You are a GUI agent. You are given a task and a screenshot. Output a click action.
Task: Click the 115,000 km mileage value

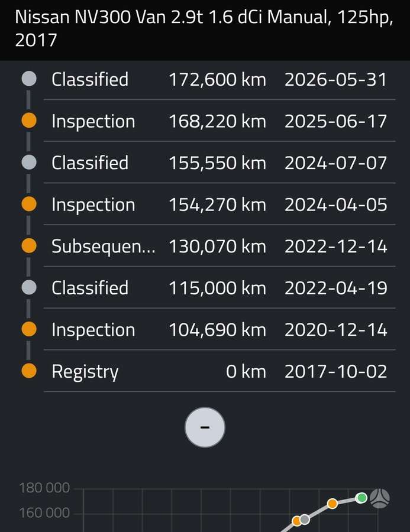pos(217,288)
